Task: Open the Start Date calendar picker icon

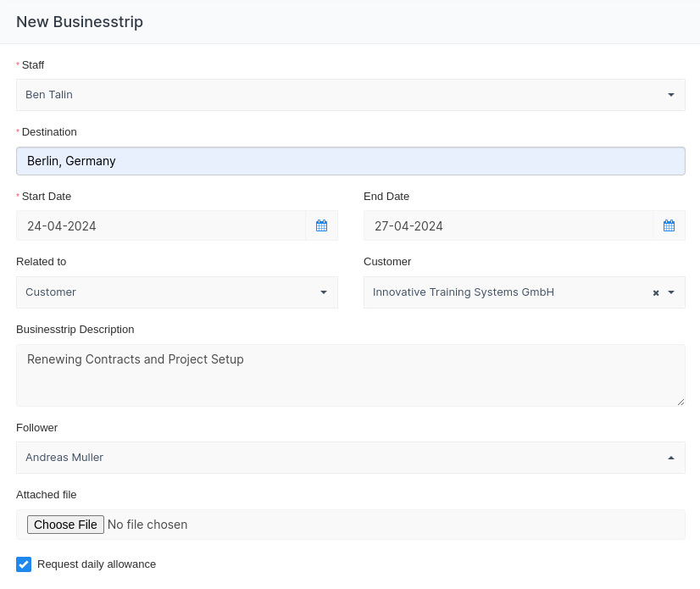Action: [x=321, y=225]
